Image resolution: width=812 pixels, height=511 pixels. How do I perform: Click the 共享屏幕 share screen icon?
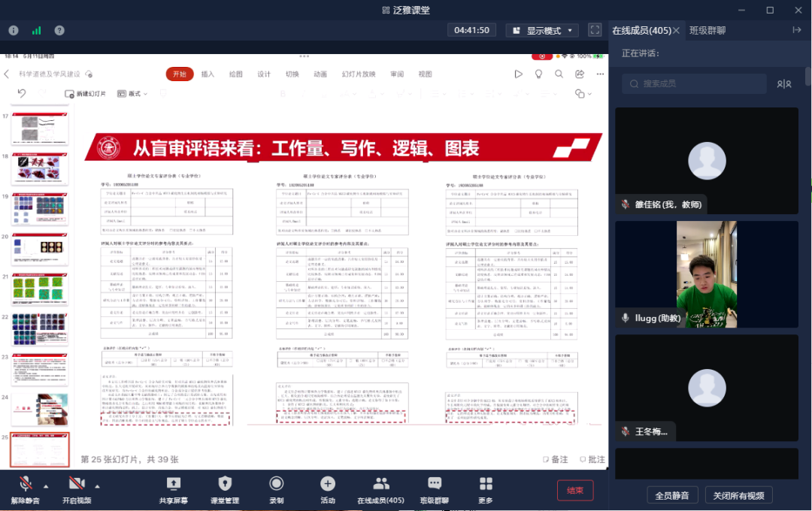point(173,484)
